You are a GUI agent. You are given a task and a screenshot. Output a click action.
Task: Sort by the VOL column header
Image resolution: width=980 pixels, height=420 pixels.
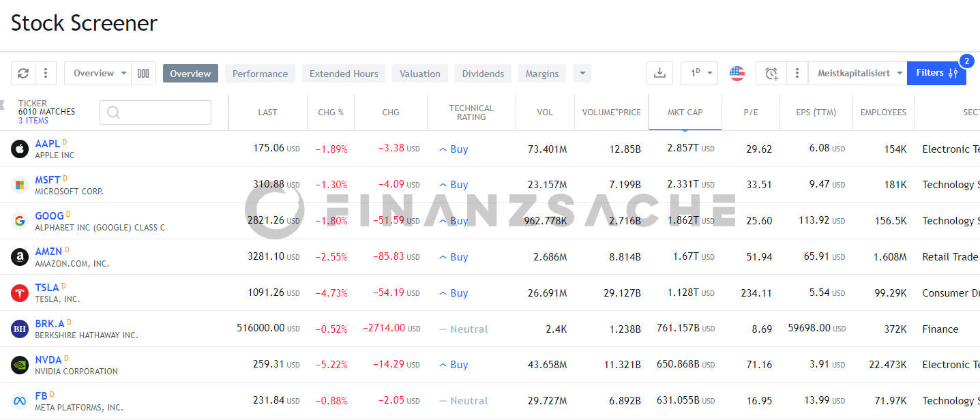[x=545, y=112]
